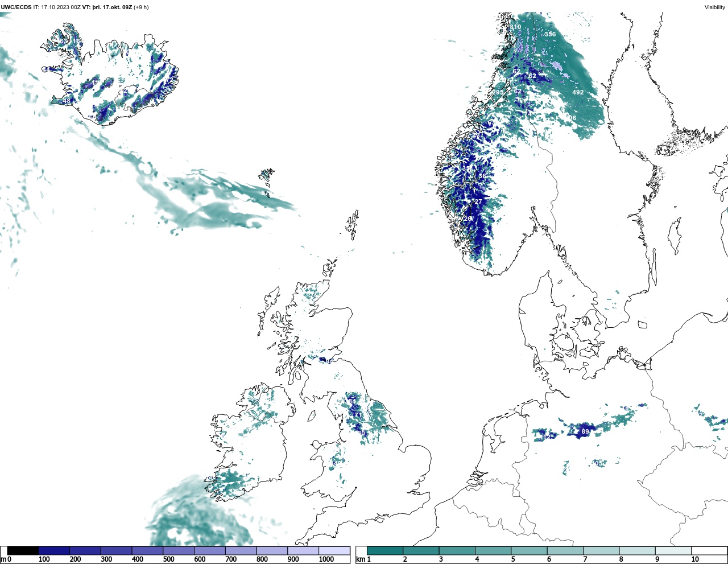
Task: Click the '10' kilometer legend label
Action: [x=694, y=559]
